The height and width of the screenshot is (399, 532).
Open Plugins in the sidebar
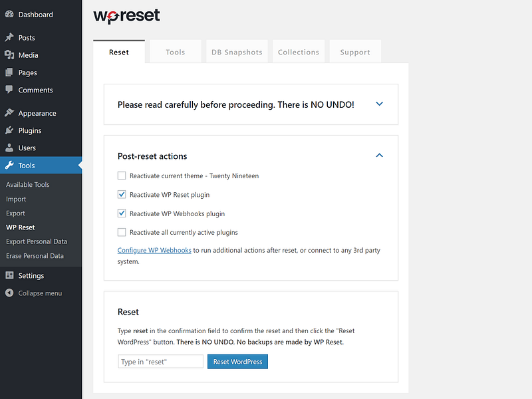tap(41, 130)
